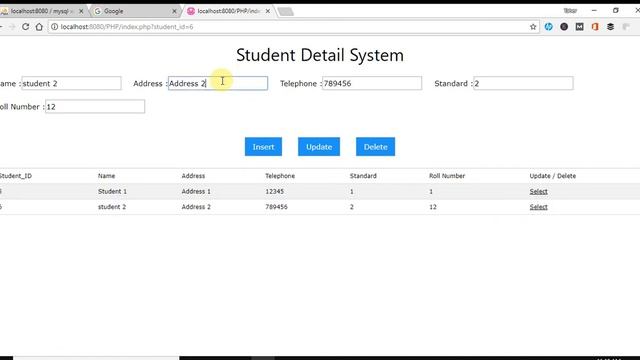
Task: Select the student 2 row link
Action: pos(538,207)
